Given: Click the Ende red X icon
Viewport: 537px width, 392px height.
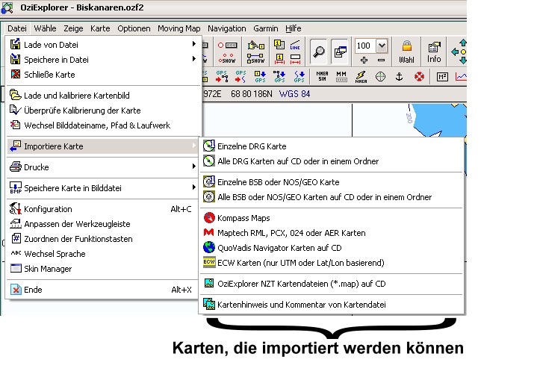Looking at the screenshot, I should 16,290.
